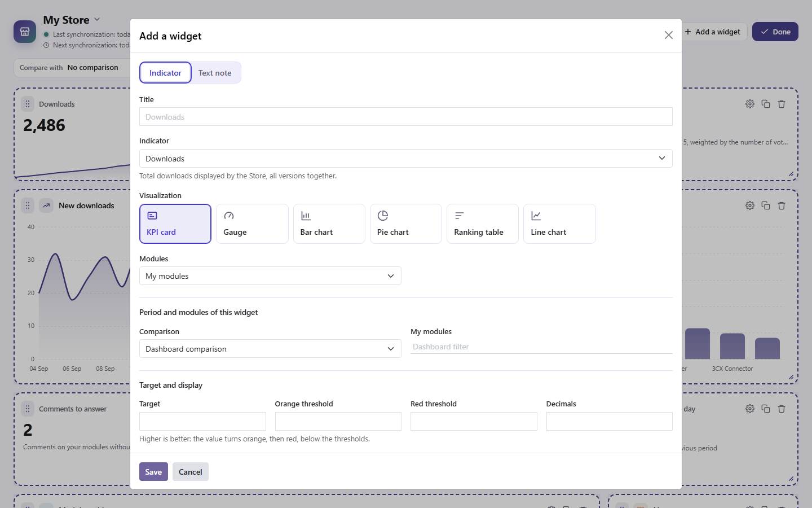This screenshot has width=812, height=508.
Task: Open settings gear of top-right background widget
Action: [x=750, y=104]
